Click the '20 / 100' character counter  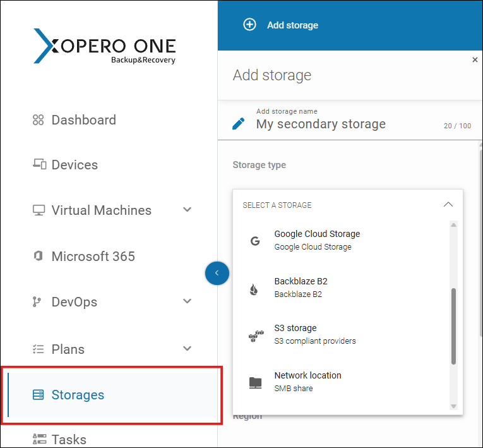[x=458, y=126]
